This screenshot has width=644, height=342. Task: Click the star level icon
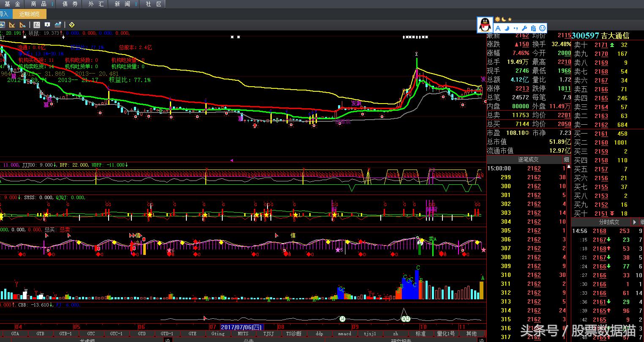(x=510, y=19)
